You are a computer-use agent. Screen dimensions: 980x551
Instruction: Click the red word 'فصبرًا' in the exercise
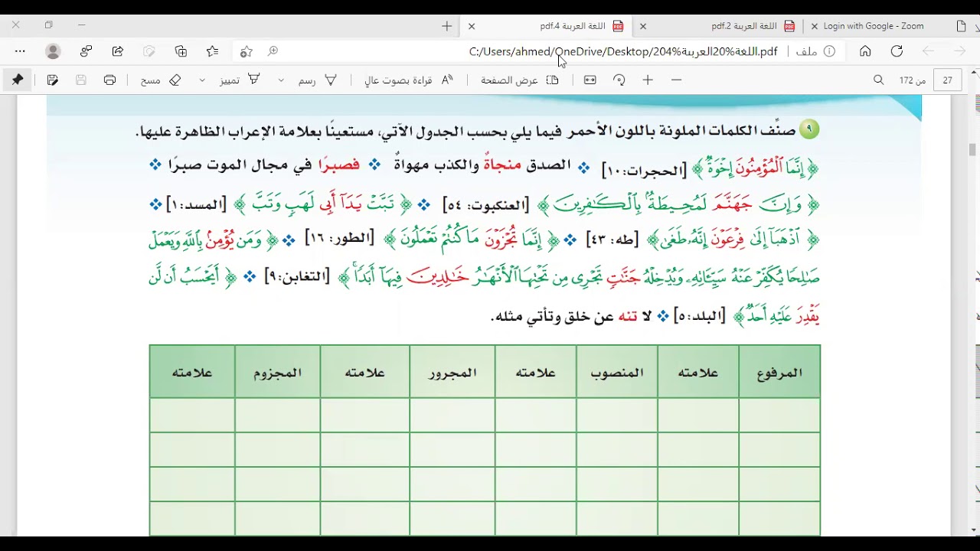point(339,165)
